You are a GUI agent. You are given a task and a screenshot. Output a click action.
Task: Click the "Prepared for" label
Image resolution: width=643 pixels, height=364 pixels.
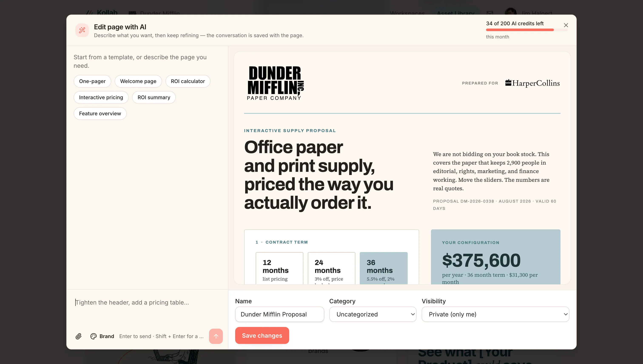pos(480,83)
